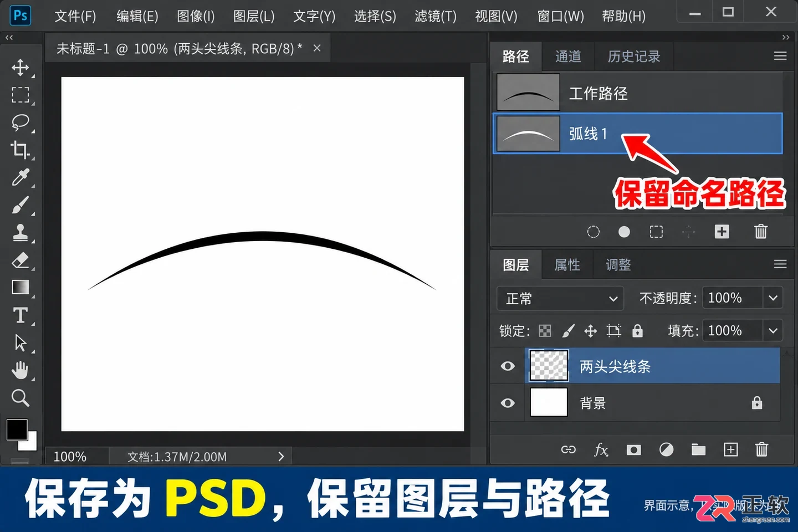Click the foreground color swatch

point(17,429)
